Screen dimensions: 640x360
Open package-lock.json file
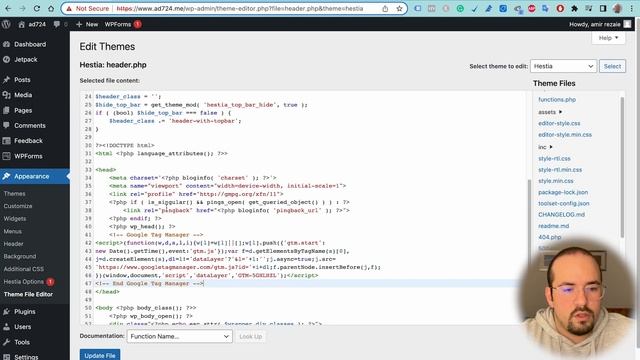(563, 192)
